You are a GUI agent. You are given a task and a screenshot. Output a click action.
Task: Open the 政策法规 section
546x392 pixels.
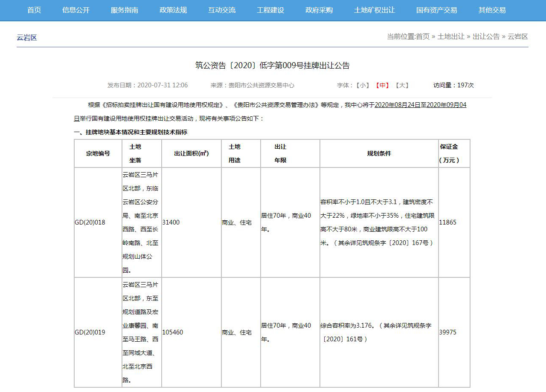point(173,10)
